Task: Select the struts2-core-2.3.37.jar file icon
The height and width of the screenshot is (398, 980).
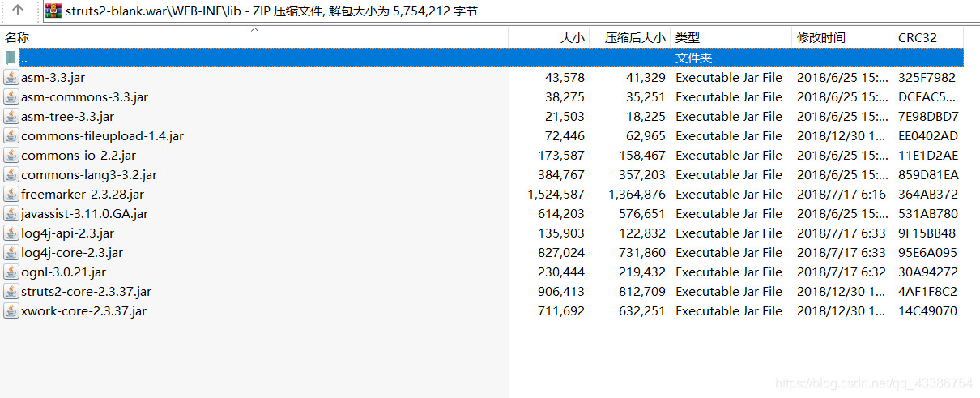Action: click(11, 292)
